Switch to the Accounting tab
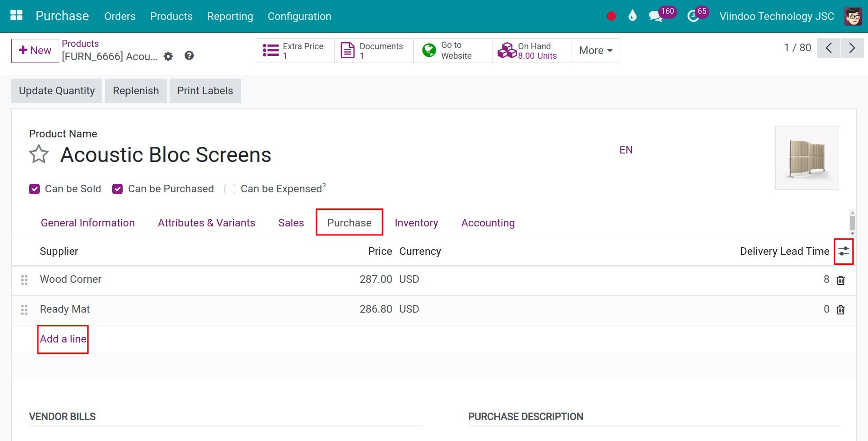The width and height of the screenshot is (868, 441). point(488,223)
